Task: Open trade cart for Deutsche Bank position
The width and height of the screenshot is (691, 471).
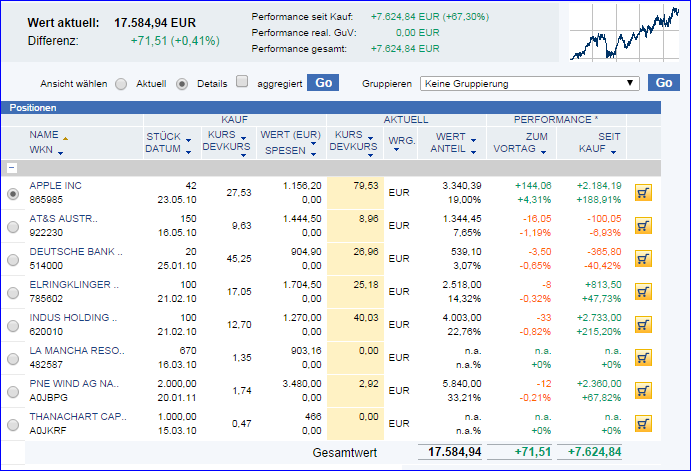Action: 643,259
